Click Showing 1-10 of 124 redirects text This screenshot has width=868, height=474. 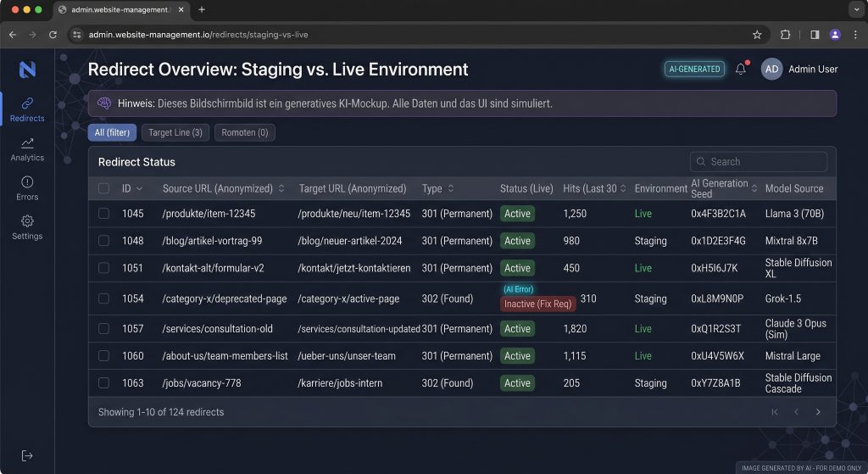[161, 412]
